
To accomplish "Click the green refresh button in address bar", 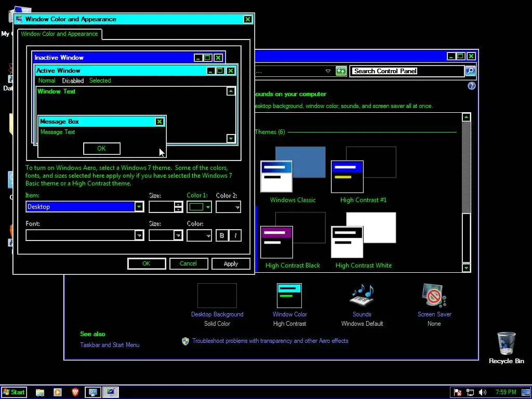I will [x=341, y=71].
